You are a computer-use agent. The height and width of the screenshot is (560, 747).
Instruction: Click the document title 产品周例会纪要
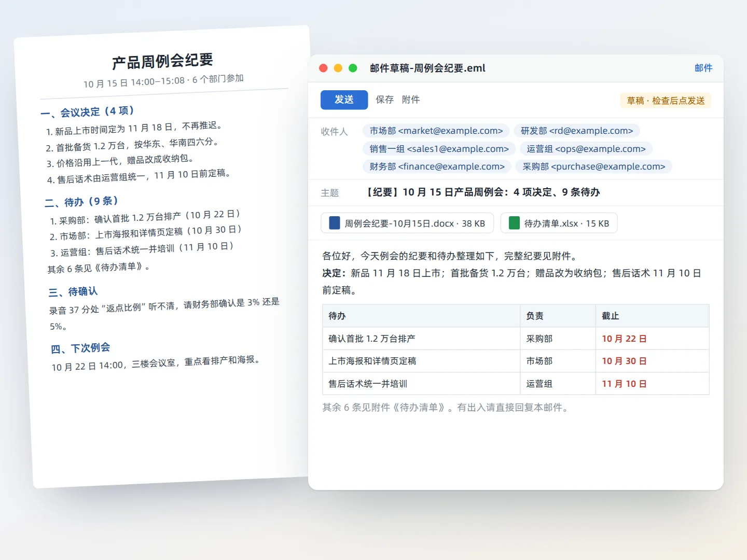[x=162, y=61]
